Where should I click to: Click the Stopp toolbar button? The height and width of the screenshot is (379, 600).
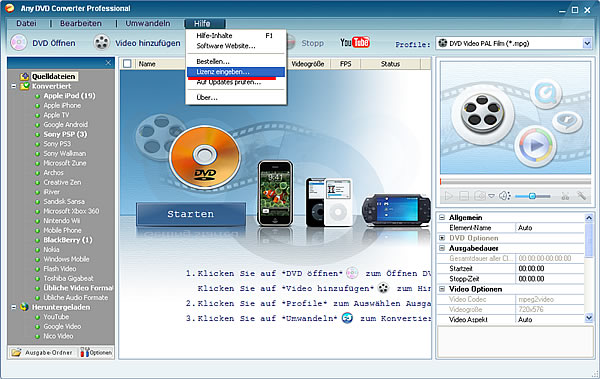click(x=312, y=43)
